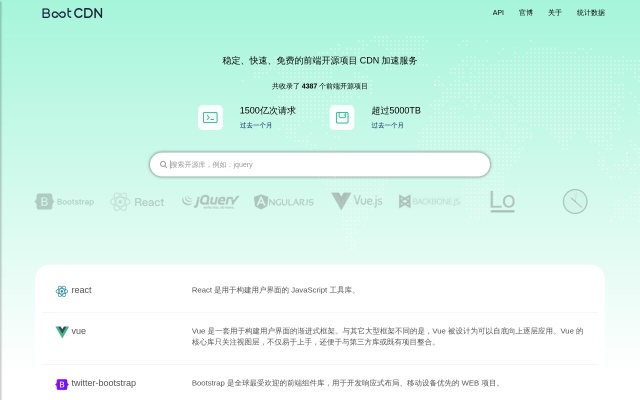Screen dimensions: 640x400
Task: Open the API menu item
Action: (498, 13)
